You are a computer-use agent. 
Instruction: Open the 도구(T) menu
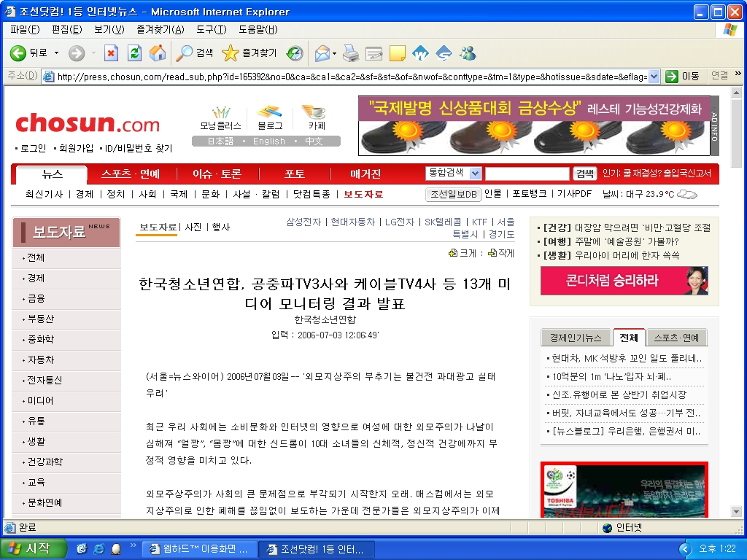(211, 29)
